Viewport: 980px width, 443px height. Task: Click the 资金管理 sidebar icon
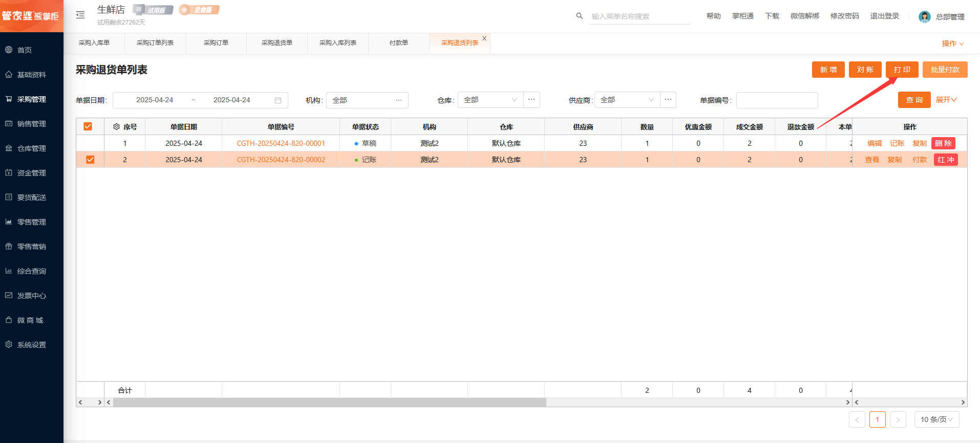point(9,172)
